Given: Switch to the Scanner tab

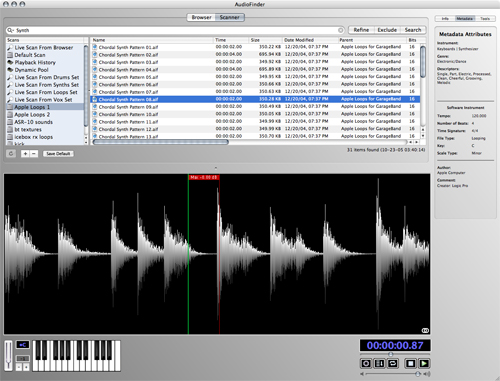Looking at the screenshot, I should coord(230,17).
